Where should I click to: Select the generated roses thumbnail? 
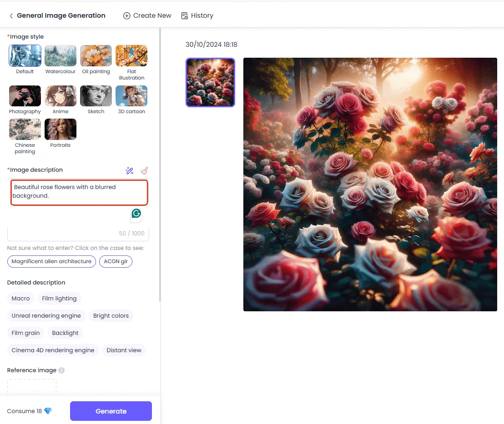click(x=210, y=82)
